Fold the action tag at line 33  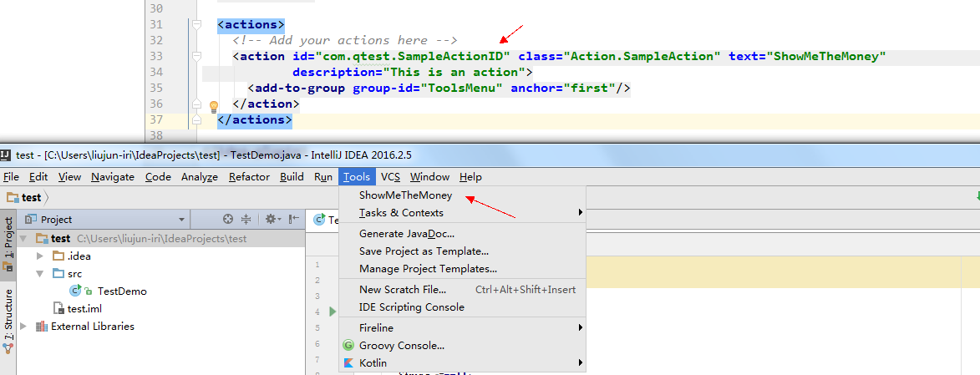tap(196, 56)
